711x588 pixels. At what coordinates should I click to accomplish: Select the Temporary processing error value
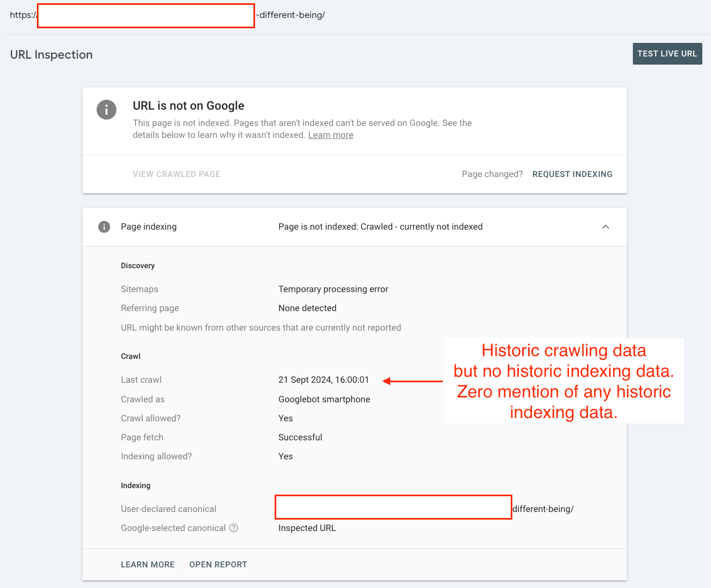(x=333, y=289)
